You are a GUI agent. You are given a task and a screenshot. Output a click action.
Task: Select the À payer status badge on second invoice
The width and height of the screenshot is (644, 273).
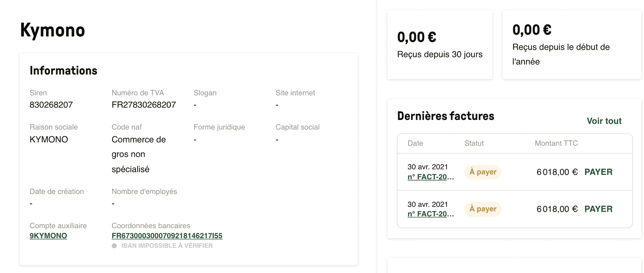click(x=483, y=209)
